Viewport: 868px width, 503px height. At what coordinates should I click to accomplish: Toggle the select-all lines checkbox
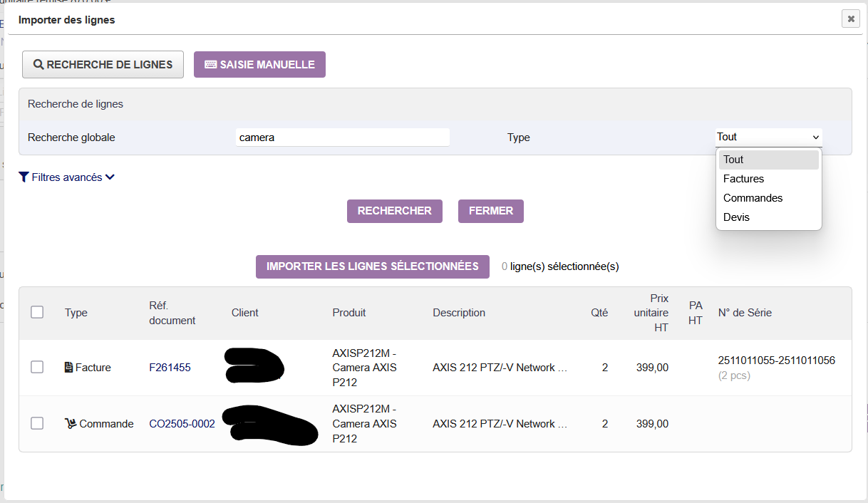[x=37, y=312]
